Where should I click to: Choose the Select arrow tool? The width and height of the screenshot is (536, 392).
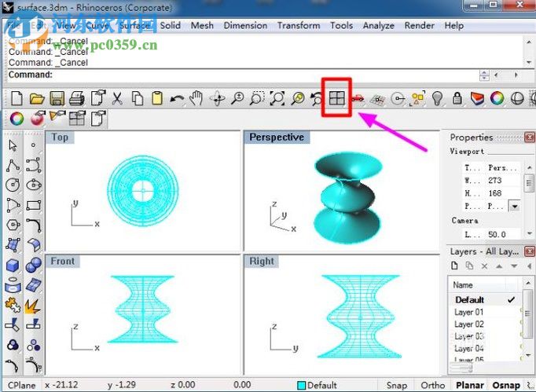13,145
